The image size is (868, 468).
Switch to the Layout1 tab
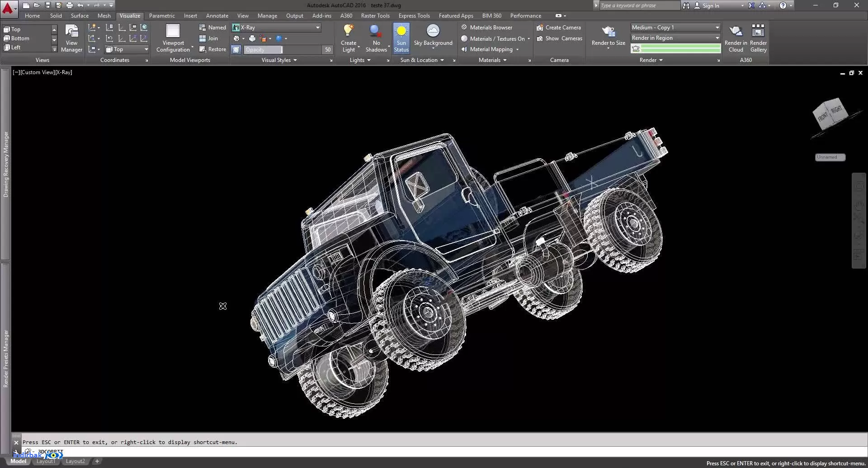coord(46,461)
